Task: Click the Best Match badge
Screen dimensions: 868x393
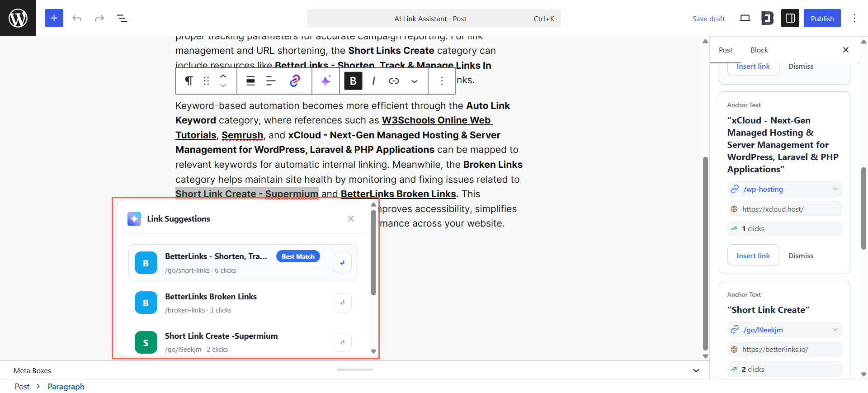Action: pos(298,256)
